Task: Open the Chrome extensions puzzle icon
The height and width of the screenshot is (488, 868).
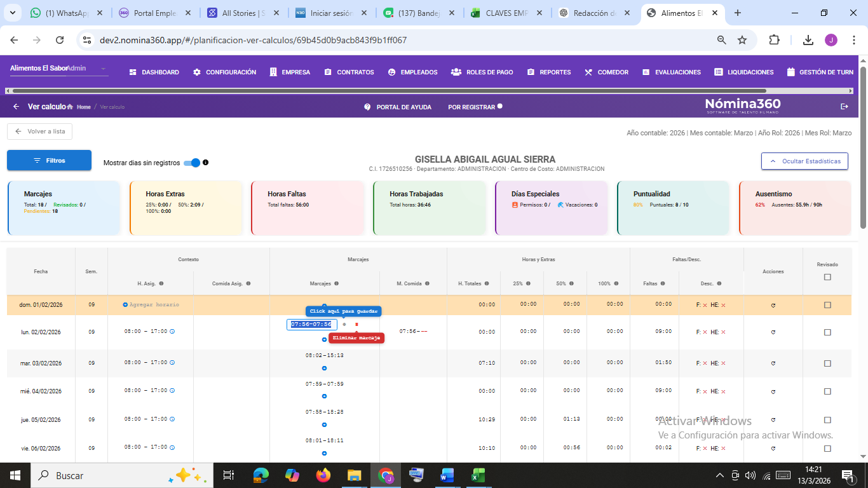Action: pyautogui.click(x=774, y=40)
